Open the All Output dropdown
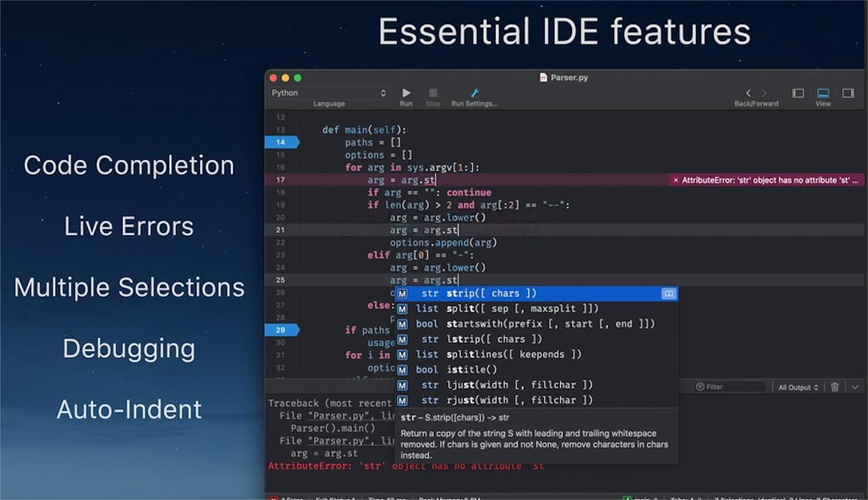This screenshot has width=868, height=500. tap(798, 387)
